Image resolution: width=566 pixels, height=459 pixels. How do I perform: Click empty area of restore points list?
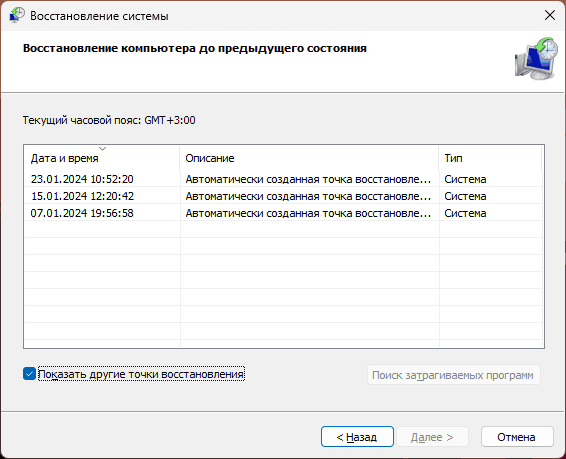(x=283, y=283)
